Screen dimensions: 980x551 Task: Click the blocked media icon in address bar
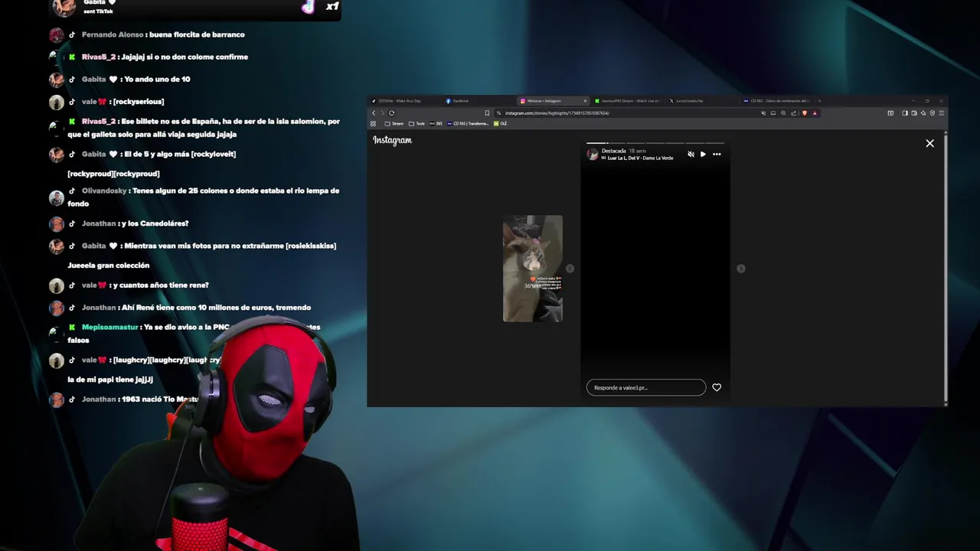[763, 113]
